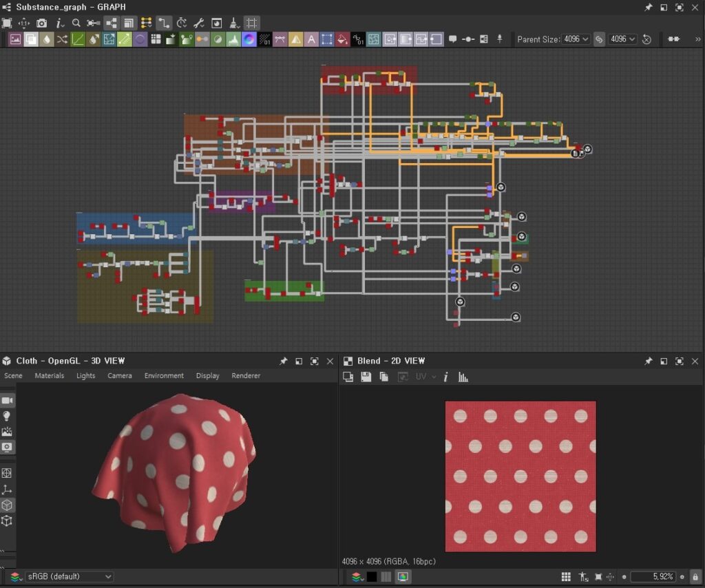Image resolution: width=705 pixels, height=588 pixels.
Task: Toggle the link between parent size dimensions
Action: pyautogui.click(x=599, y=39)
